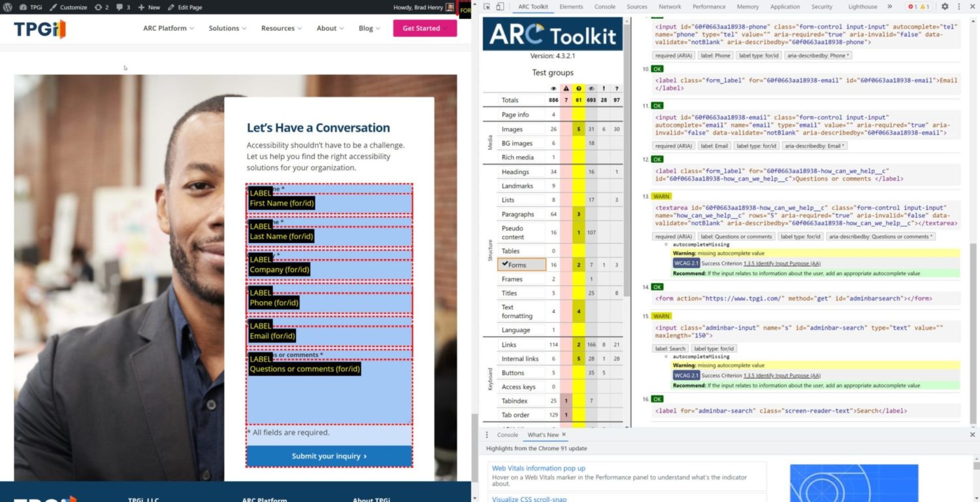
Task: Click the comments bubble icon showing 3
Action: 123,7
